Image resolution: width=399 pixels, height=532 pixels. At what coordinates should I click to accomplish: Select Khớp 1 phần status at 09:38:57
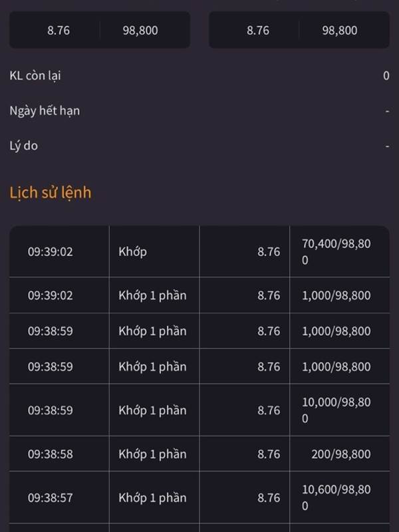click(152, 497)
